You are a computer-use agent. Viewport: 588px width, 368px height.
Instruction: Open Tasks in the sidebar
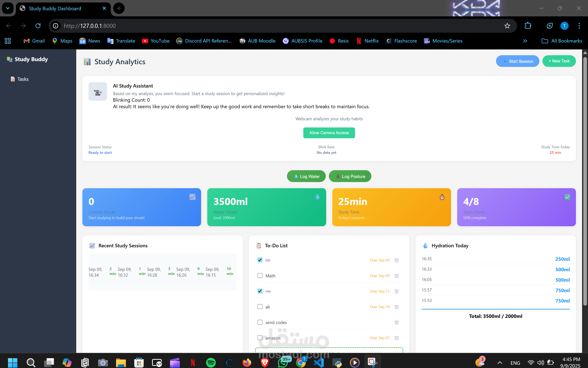pos(23,79)
